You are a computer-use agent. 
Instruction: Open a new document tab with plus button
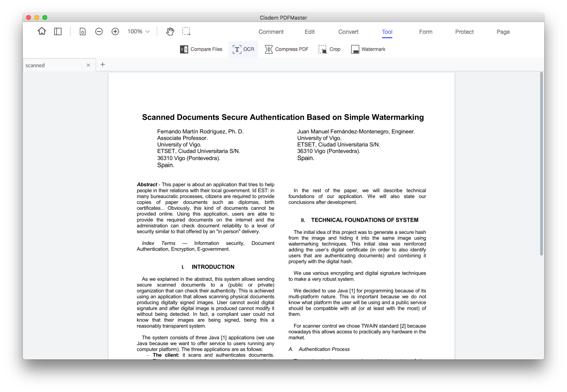[103, 64]
